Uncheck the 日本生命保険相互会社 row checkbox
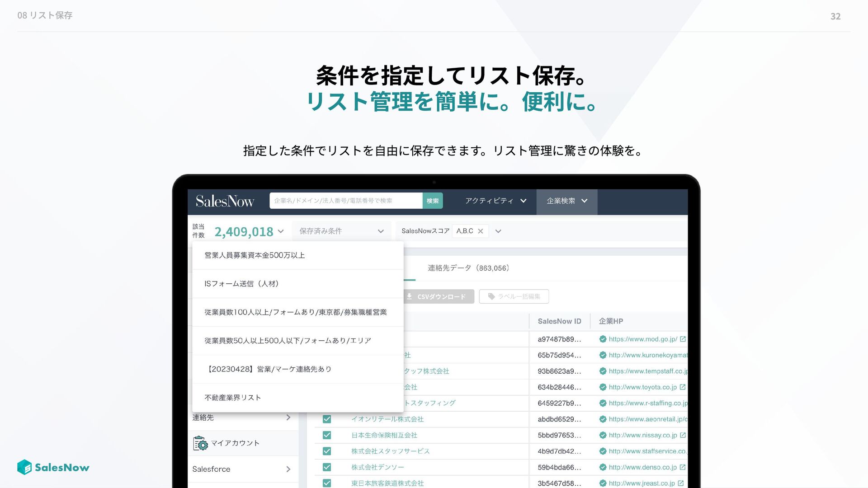 (x=327, y=435)
